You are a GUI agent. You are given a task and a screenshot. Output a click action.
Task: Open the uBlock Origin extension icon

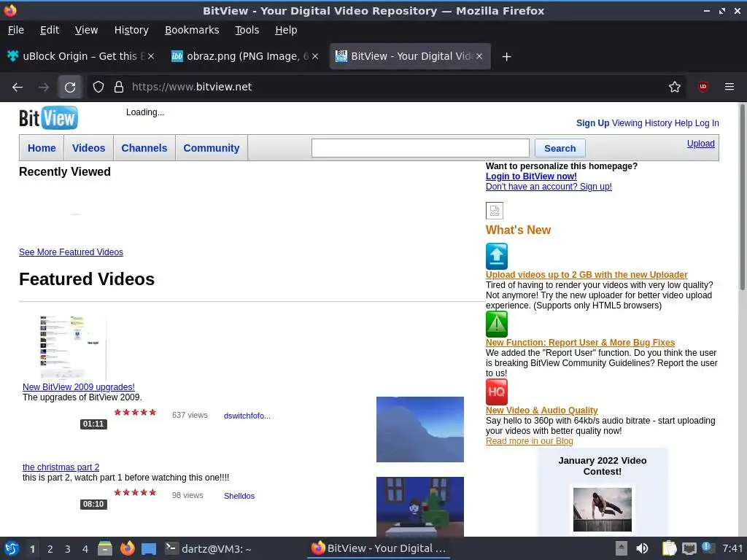tap(703, 87)
